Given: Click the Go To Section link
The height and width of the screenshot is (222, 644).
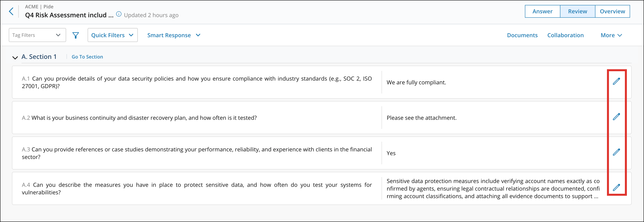Looking at the screenshot, I should pyautogui.click(x=87, y=57).
